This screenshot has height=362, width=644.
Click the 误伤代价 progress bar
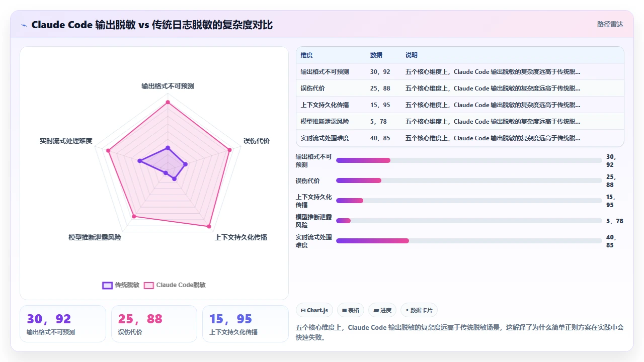click(x=469, y=180)
